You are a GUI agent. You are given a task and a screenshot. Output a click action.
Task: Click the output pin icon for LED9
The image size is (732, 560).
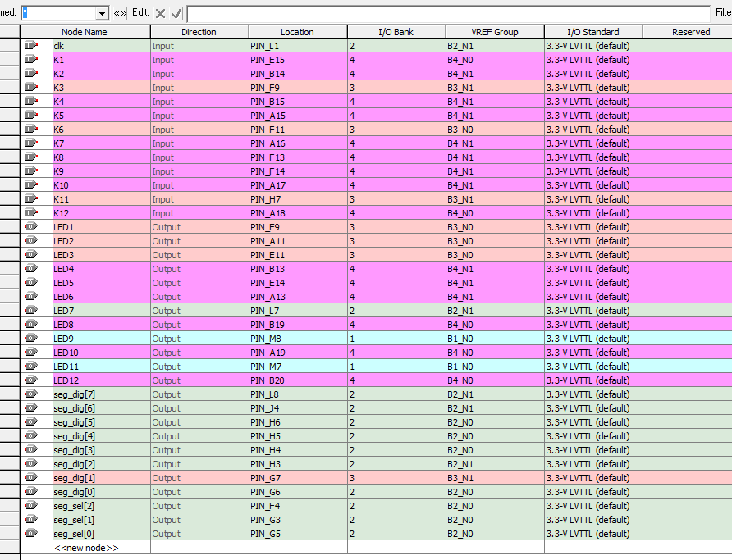click(x=31, y=338)
